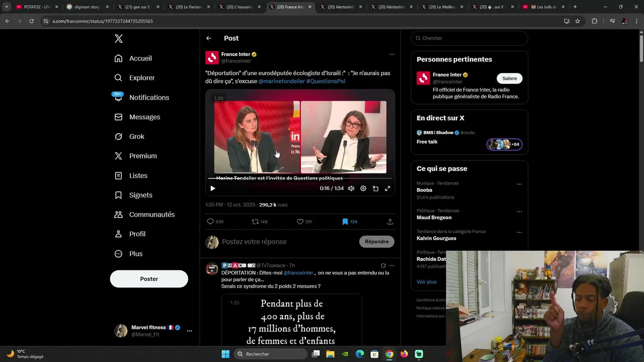Click the Listes sidebar icon

click(x=118, y=175)
